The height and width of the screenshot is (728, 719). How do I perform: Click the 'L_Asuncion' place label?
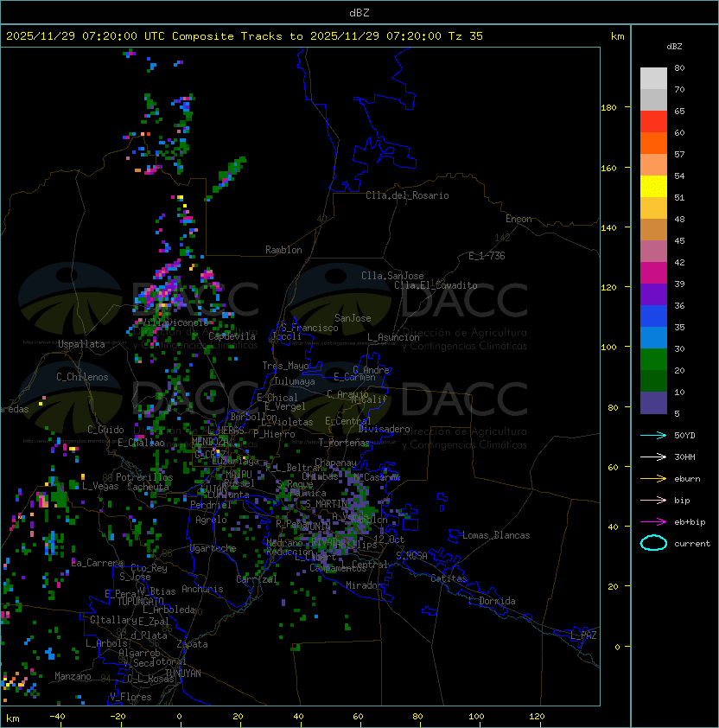coord(393,337)
